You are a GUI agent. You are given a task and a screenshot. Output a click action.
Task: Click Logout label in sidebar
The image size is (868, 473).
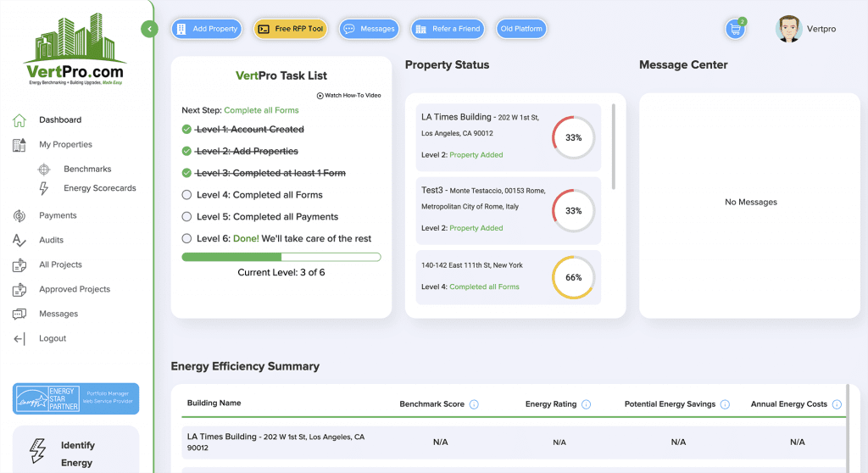(53, 338)
